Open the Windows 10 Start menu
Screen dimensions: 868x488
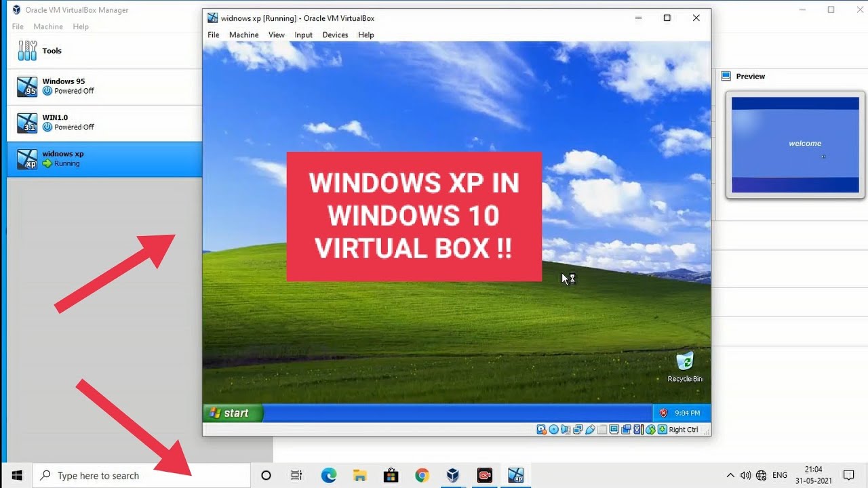point(17,475)
